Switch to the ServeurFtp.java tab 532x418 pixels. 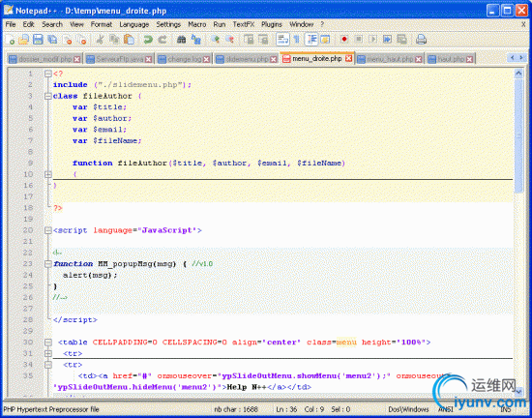click(x=119, y=59)
